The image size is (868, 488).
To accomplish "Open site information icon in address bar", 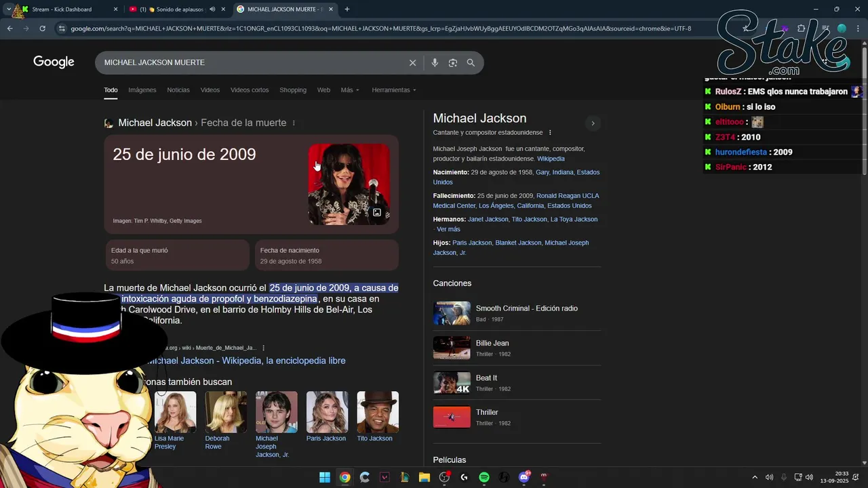I will (x=62, y=28).
